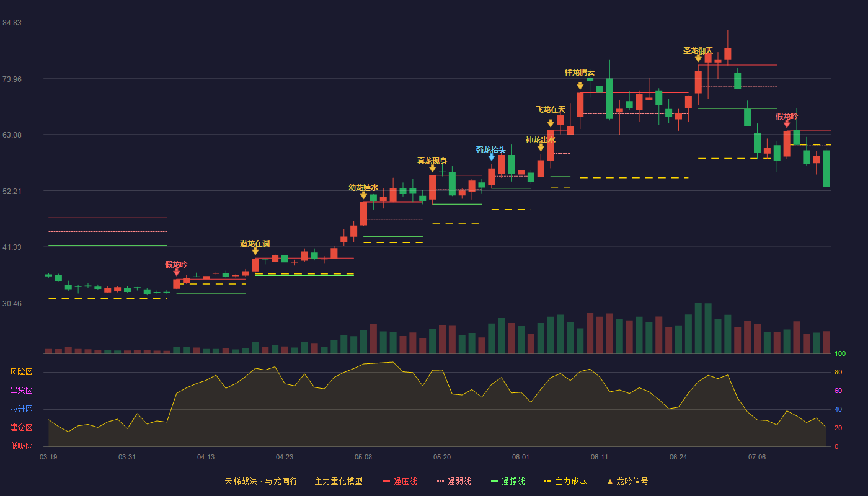Click the purple 60 indicator scale value

click(838, 391)
